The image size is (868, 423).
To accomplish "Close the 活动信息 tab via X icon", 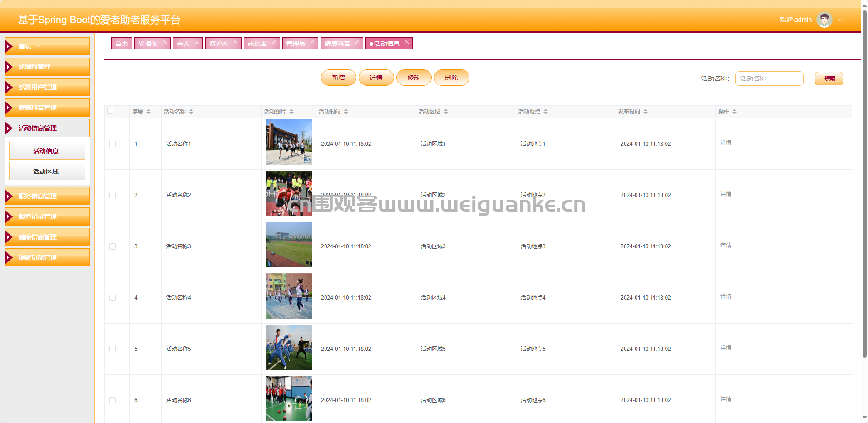I will tap(407, 42).
